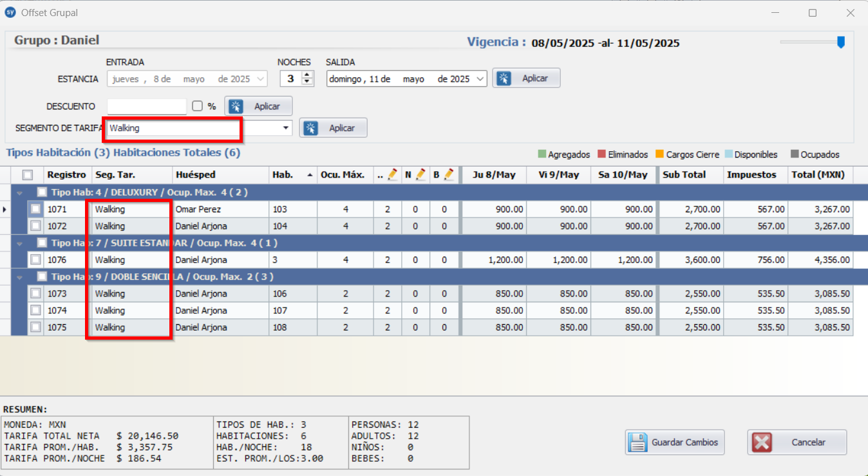
Task: Click the pencil icon left of the N column
Action: pos(392,174)
